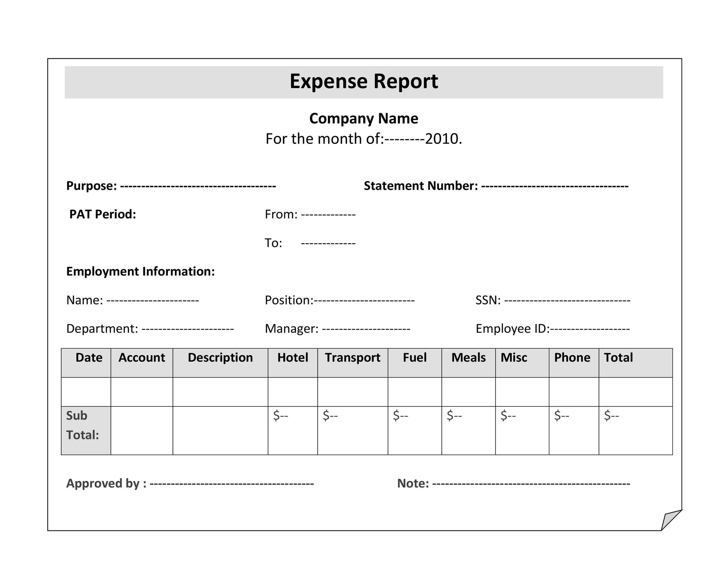Click the Department field blank line
Image resolution: width=728 pixels, height=563 pixels.
click(x=187, y=329)
